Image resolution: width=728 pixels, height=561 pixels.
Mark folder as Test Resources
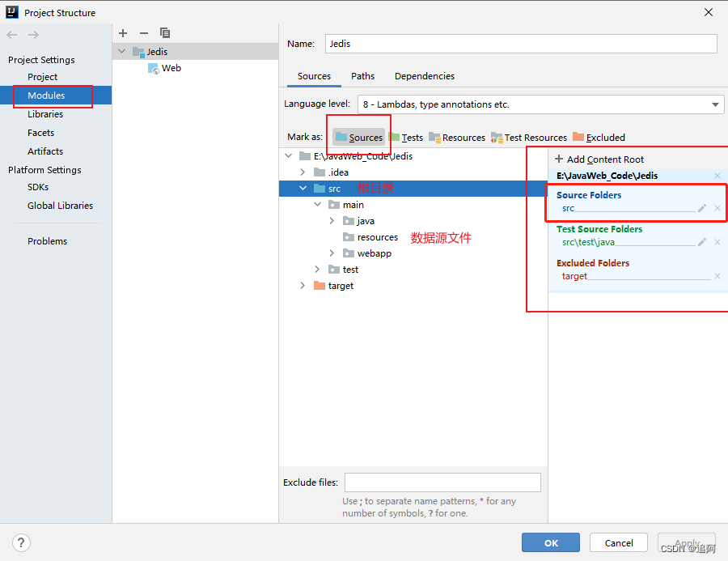(528, 137)
